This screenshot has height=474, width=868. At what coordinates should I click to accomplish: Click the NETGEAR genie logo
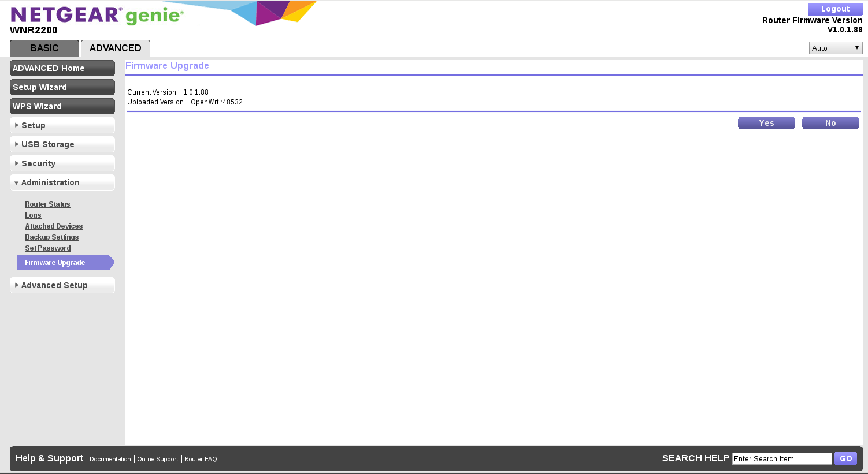point(97,16)
